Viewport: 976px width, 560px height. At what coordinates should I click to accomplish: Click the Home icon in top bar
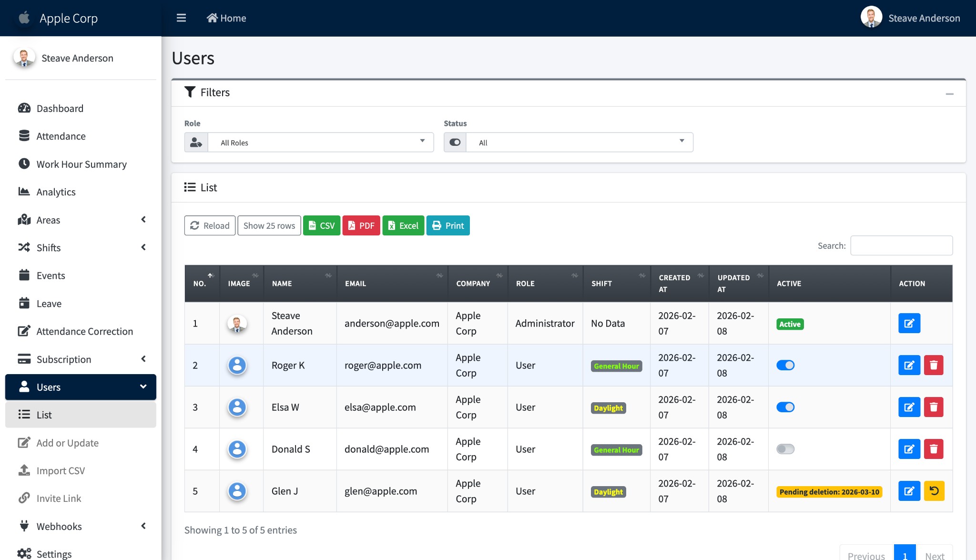click(x=212, y=18)
